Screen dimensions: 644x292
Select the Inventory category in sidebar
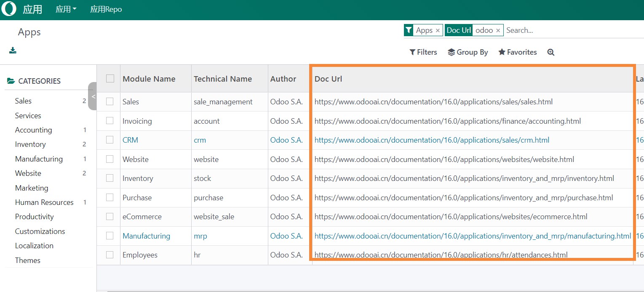pyautogui.click(x=30, y=144)
